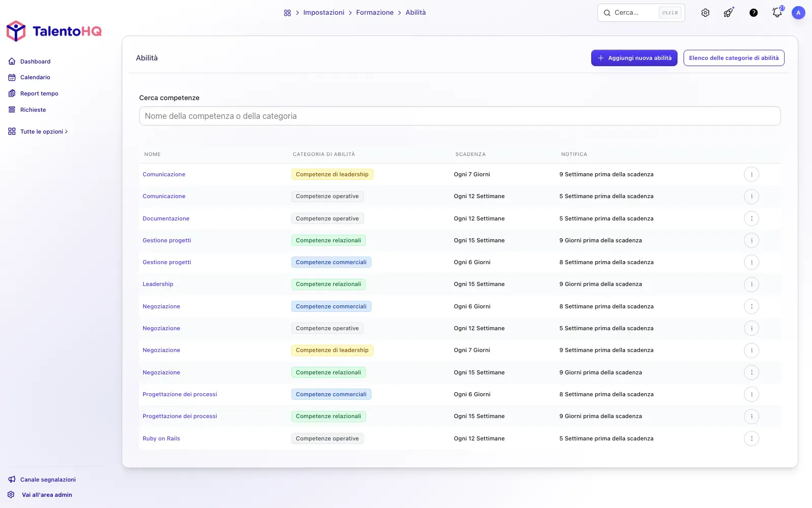Click Competenze di leadership tag on Comunicazione row

pos(332,174)
